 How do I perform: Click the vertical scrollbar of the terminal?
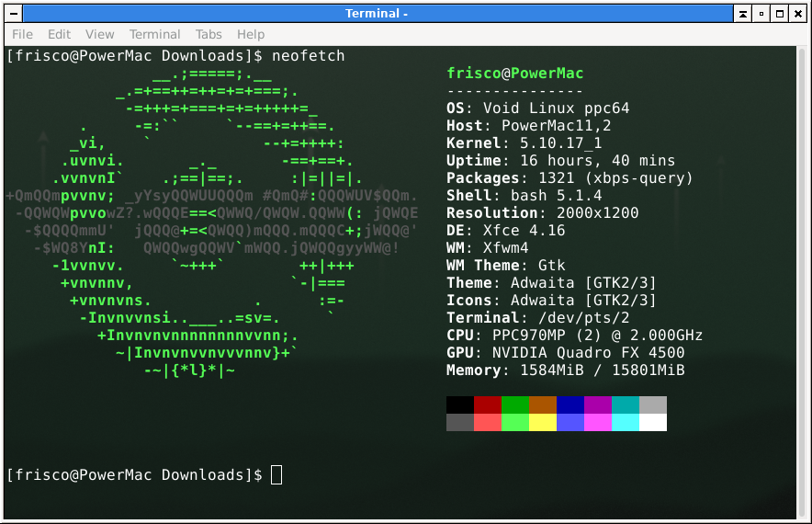point(802,282)
